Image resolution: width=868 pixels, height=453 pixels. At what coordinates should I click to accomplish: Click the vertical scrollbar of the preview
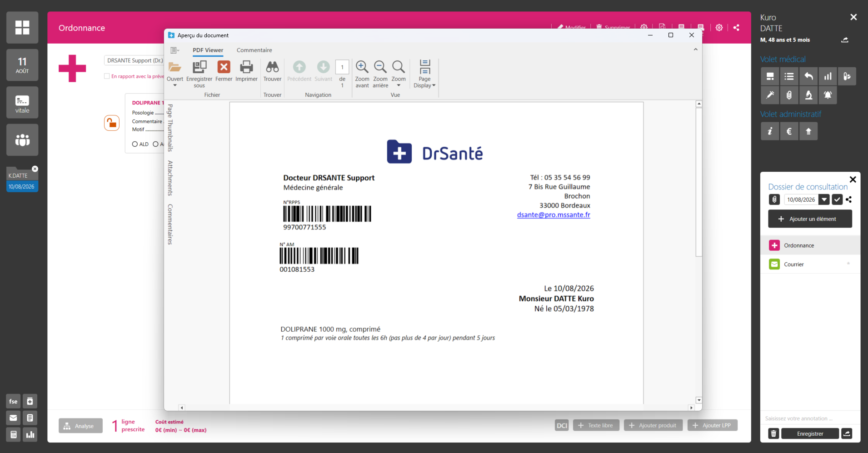[x=699, y=182]
